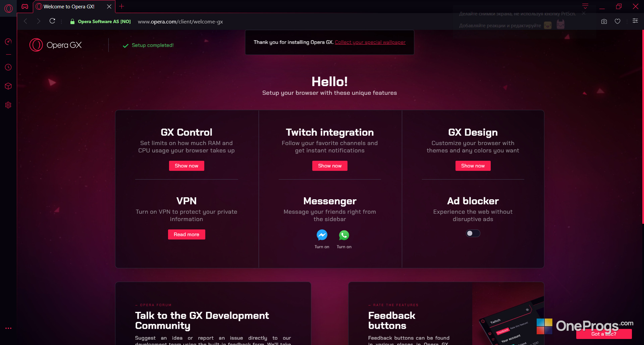Restore down the browser window
Viewport: 644px width, 345px height.
(619, 6)
